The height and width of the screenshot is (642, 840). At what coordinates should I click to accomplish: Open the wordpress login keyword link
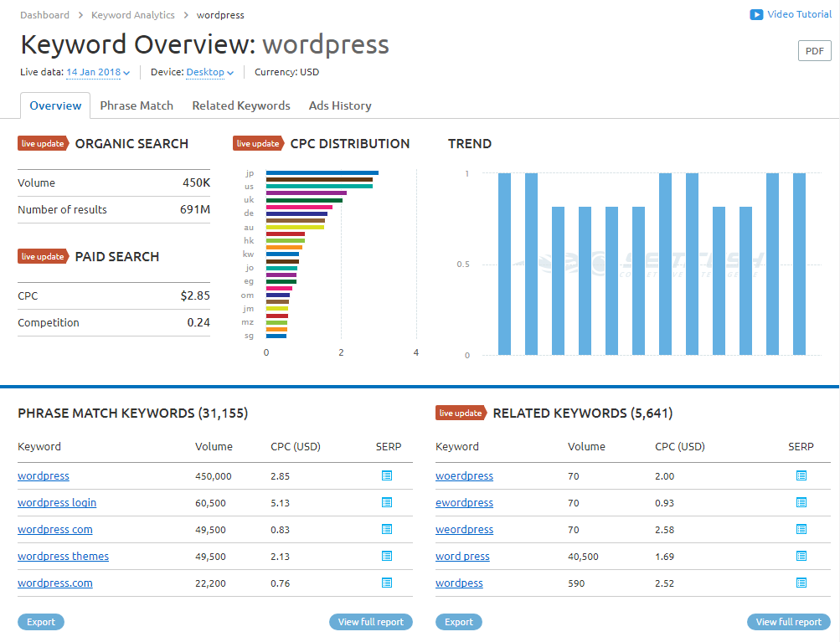(x=57, y=502)
